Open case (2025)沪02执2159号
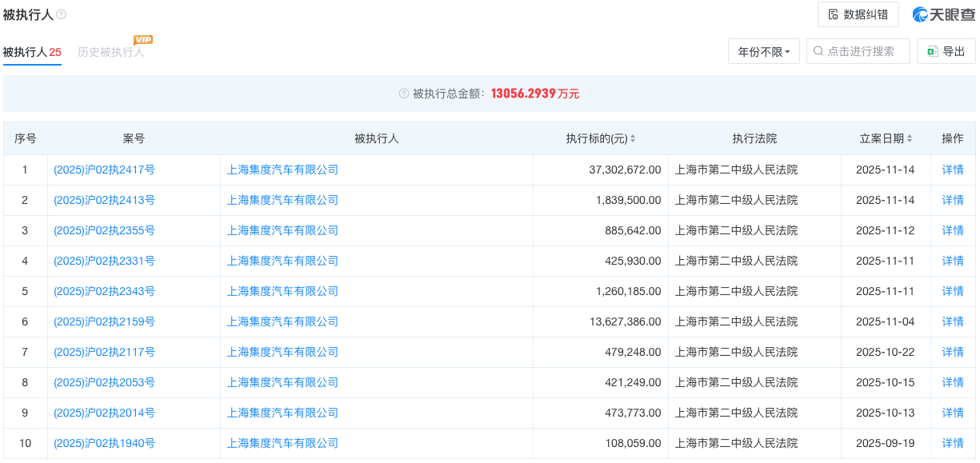The height and width of the screenshot is (463, 980). point(104,321)
